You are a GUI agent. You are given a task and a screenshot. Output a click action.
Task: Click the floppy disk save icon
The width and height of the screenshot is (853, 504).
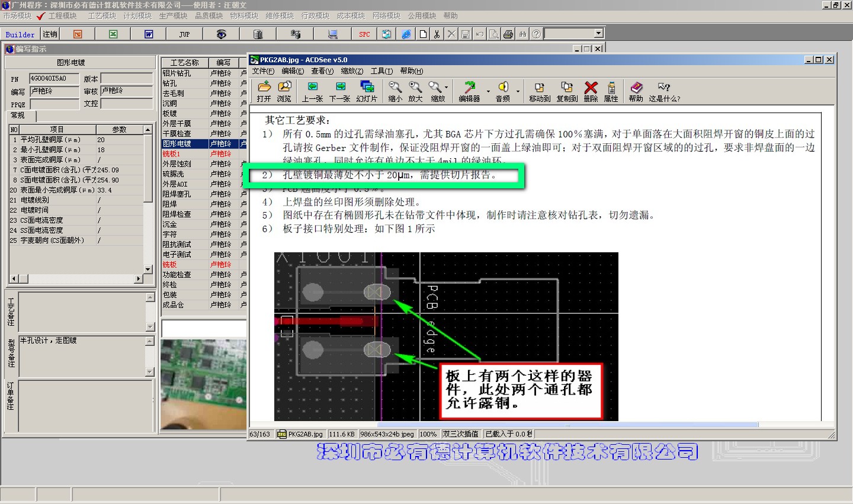(x=466, y=34)
